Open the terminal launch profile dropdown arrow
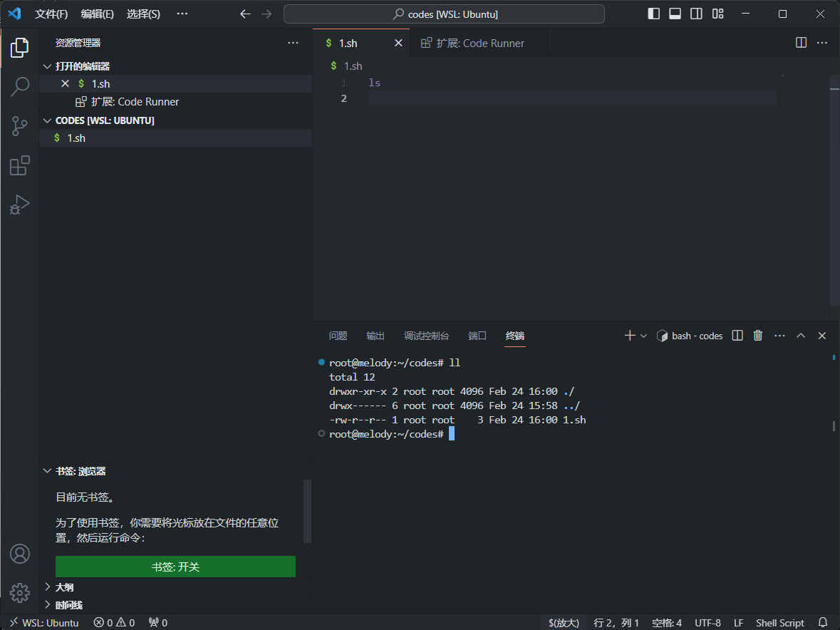 pos(644,336)
